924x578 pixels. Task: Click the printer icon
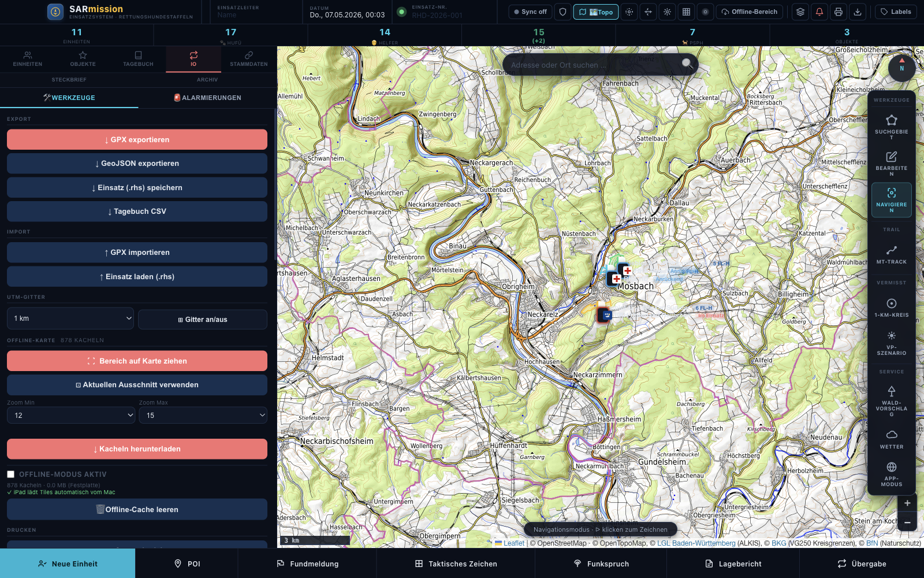point(839,12)
